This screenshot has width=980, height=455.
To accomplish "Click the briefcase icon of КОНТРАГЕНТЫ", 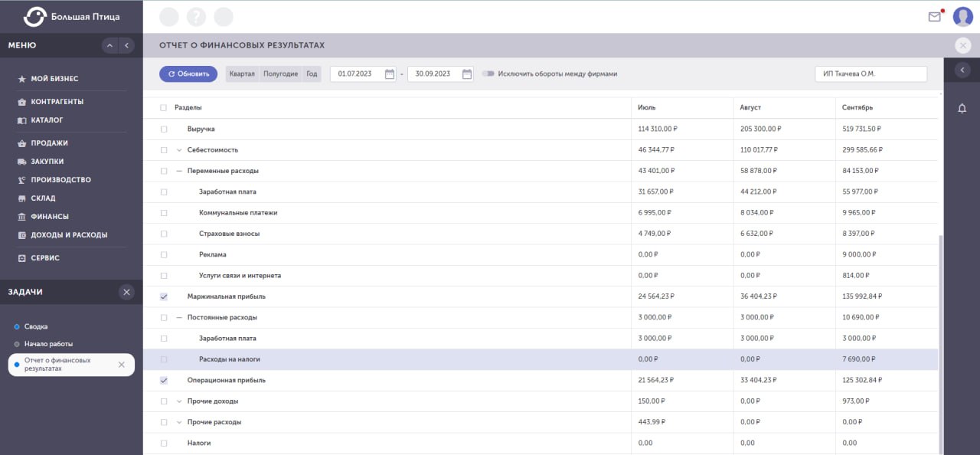I will click(21, 102).
